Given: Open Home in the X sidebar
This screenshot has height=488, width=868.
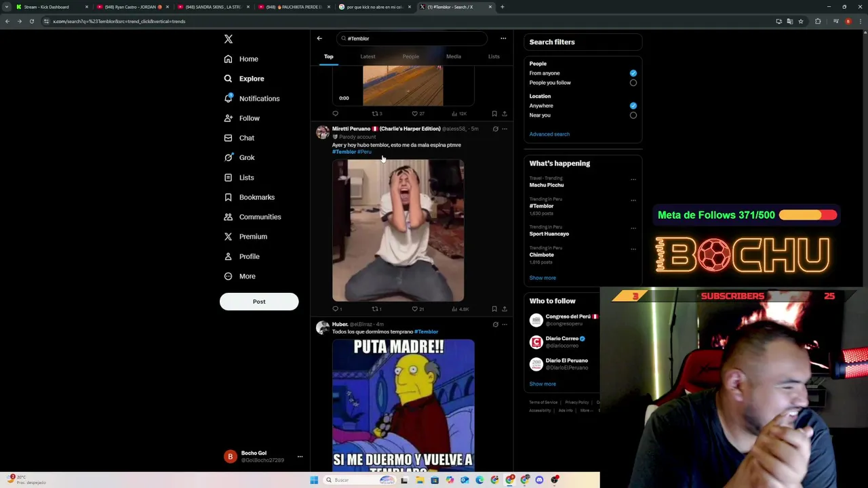Looking at the screenshot, I should pyautogui.click(x=241, y=59).
